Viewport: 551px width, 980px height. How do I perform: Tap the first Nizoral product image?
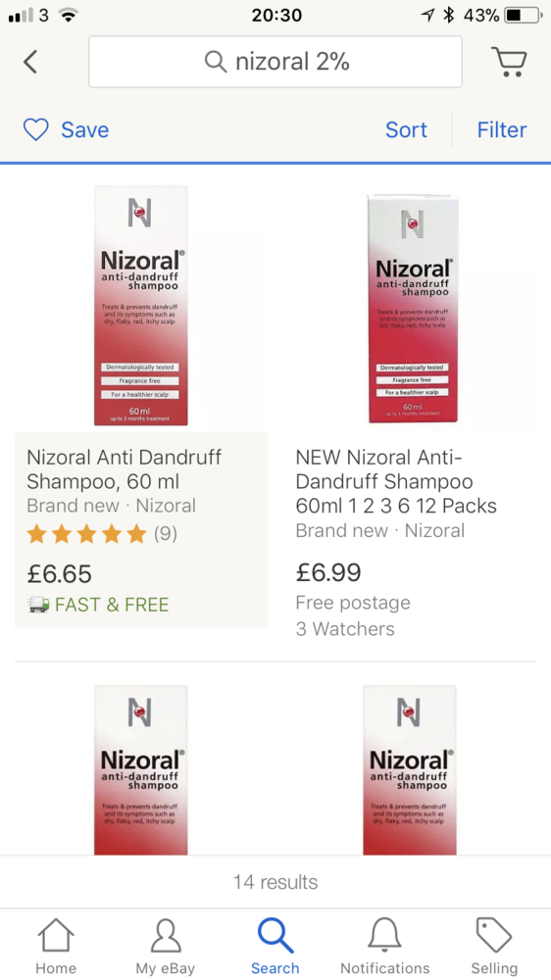pyautogui.click(x=141, y=306)
